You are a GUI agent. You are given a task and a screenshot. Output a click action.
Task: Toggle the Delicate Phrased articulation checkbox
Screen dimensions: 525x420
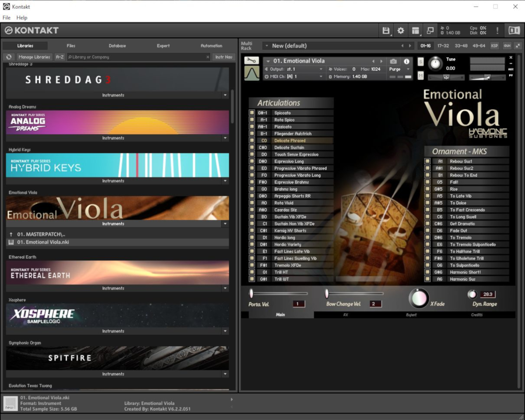(252, 141)
